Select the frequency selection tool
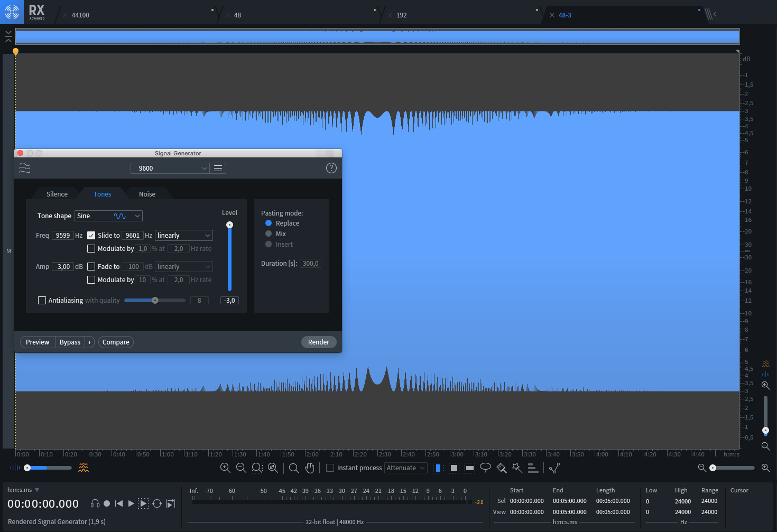Screen dimensions: 777x532 click(470, 468)
